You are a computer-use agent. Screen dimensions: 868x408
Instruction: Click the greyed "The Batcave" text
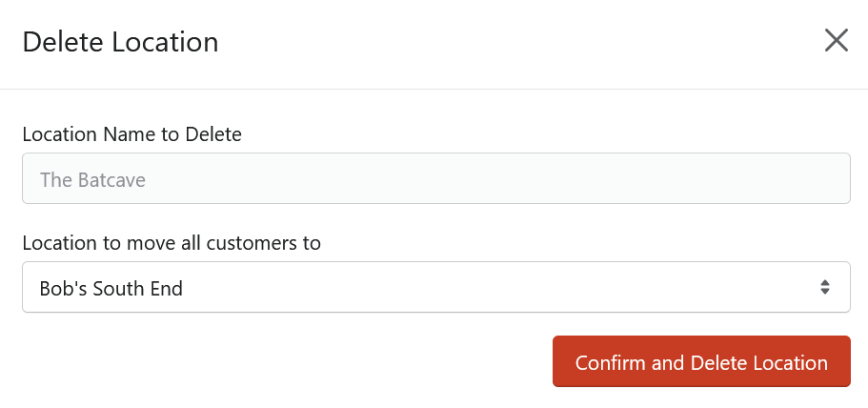(x=92, y=179)
